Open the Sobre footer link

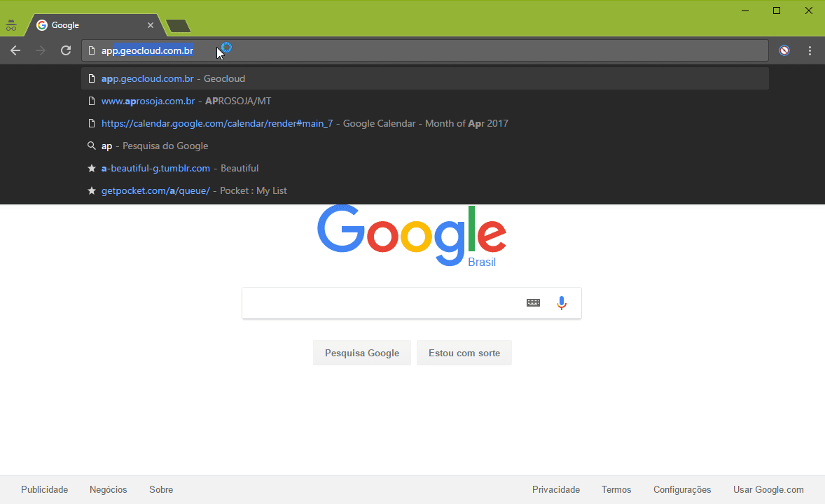coord(161,490)
